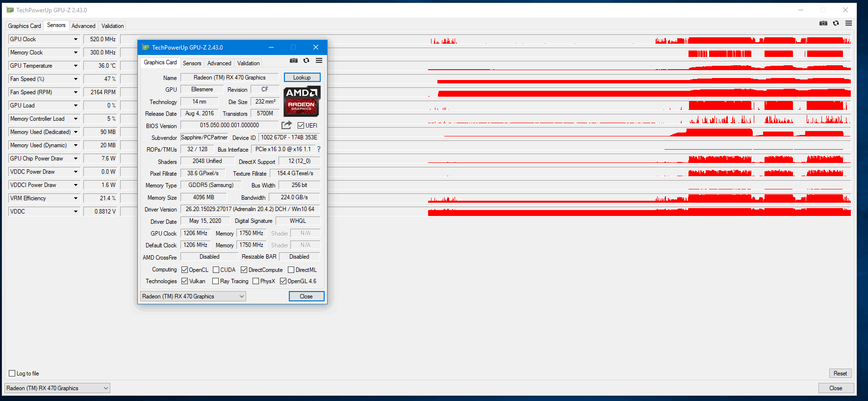
Task: Toggle the OpenGL 4.6 checkbox
Action: coord(283,281)
